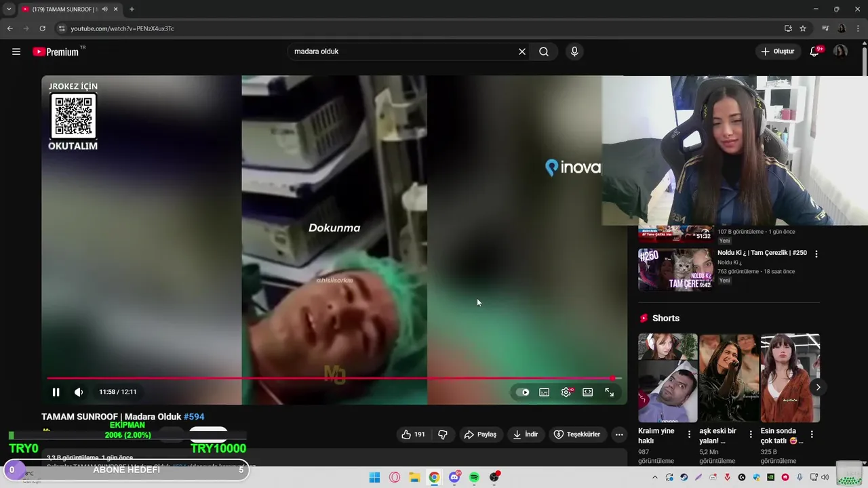The height and width of the screenshot is (488, 868).
Task: Open options for aşk eski bir yalan short
Action: (x=751, y=434)
